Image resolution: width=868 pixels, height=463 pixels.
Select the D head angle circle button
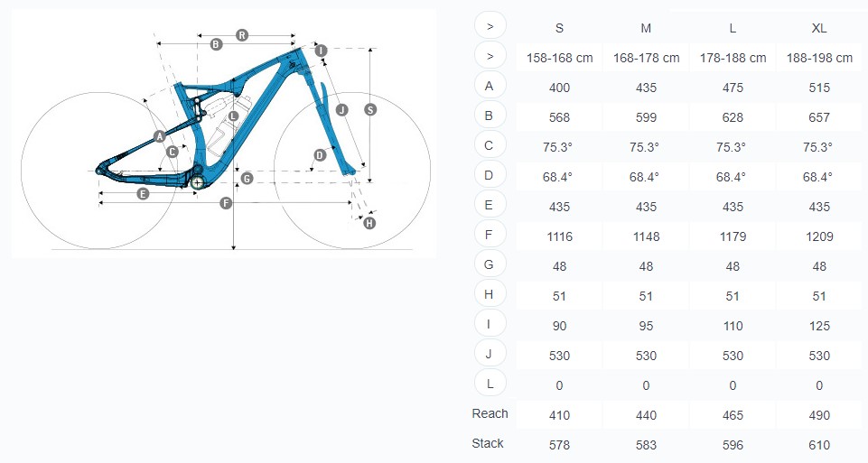(490, 176)
